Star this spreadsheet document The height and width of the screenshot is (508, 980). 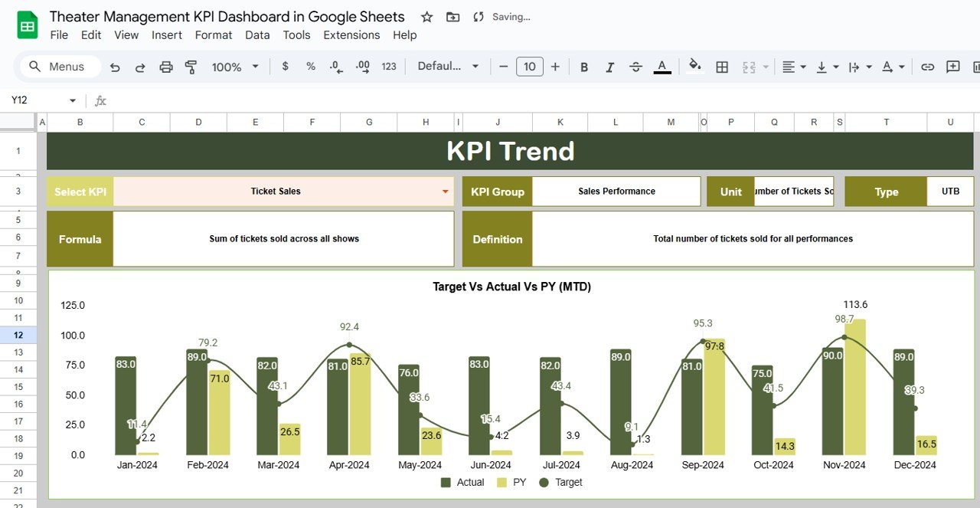427,17
